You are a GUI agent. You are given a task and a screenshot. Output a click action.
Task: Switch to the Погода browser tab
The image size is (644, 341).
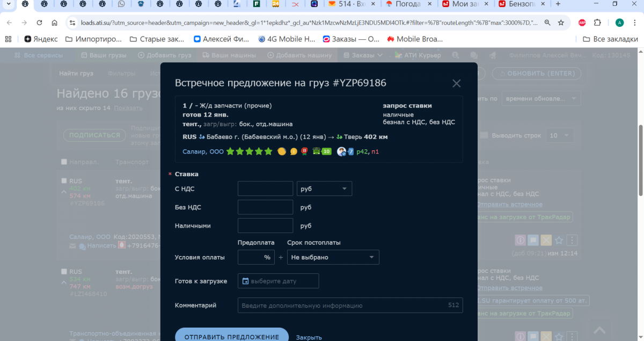coord(407,4)
